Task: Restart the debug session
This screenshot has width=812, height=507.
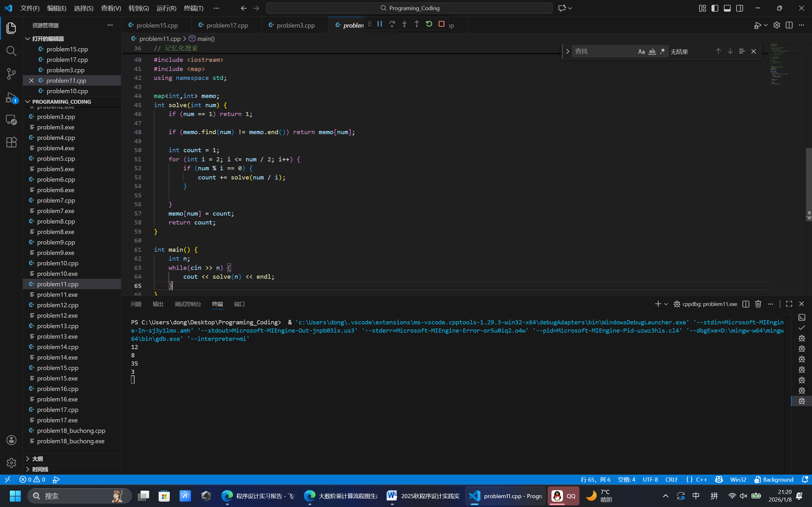Action: pos(429,24)
